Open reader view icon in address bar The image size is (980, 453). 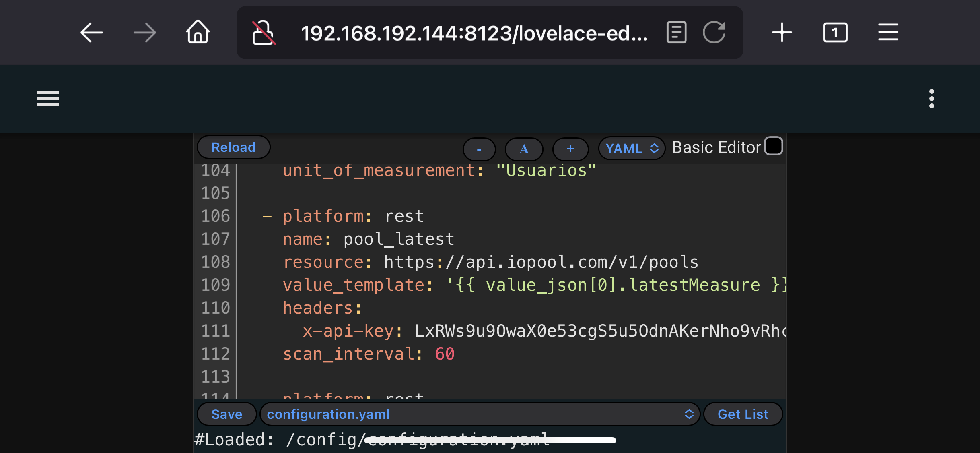[x=676, y=33]
